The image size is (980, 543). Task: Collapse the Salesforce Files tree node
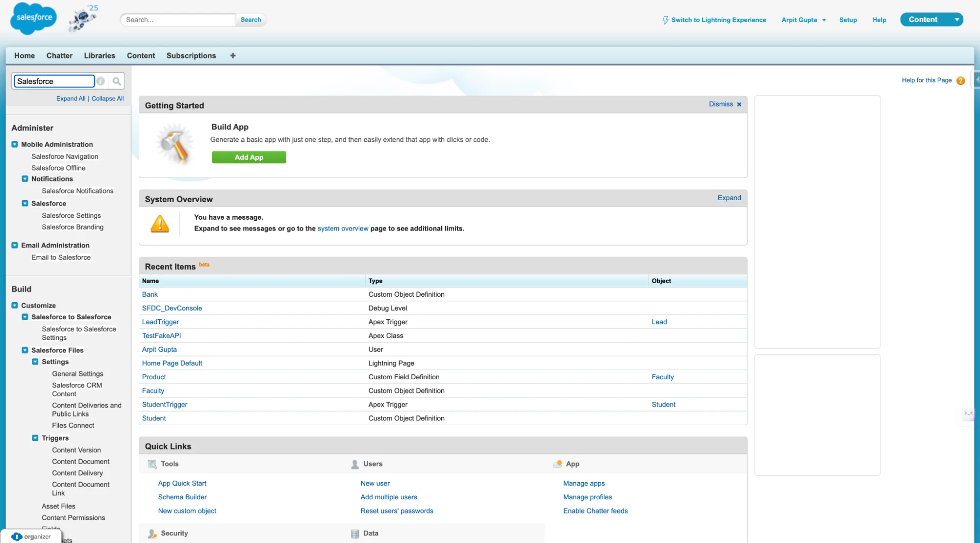pos(25,350)
